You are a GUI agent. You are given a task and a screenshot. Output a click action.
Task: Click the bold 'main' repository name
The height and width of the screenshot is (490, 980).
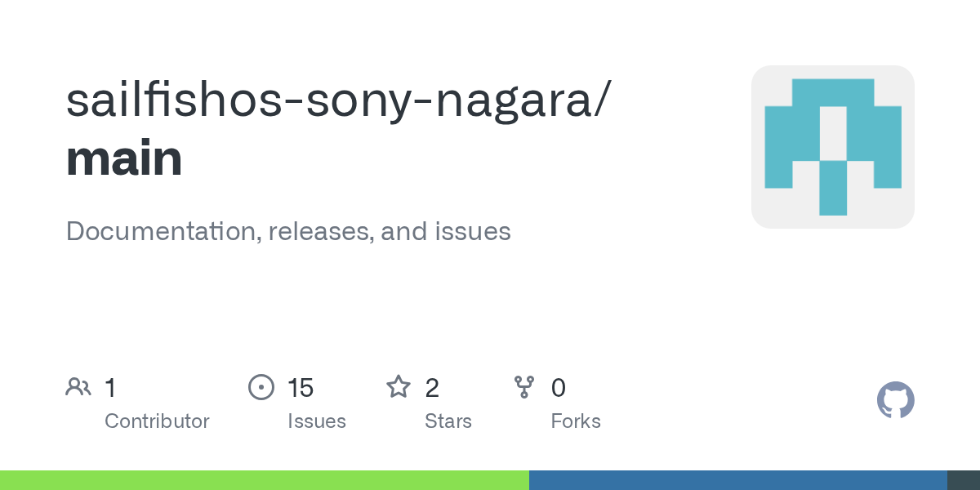[124, 158]
